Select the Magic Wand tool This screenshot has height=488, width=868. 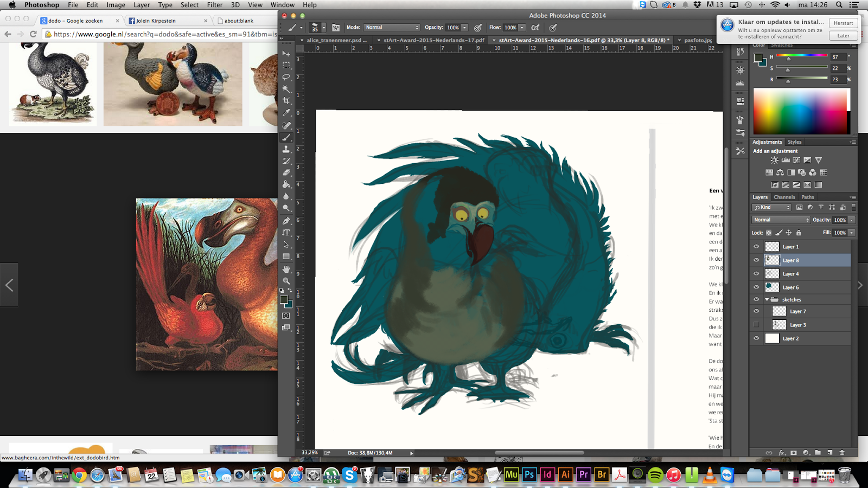(x=286, y=89)
